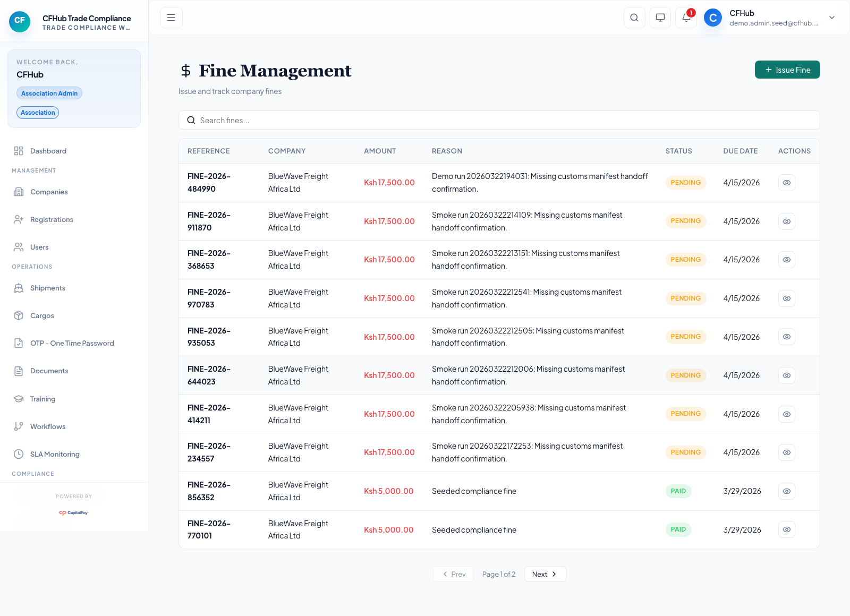Click the PENDING badge for FINE-2026-911870

tap(685, 221)
